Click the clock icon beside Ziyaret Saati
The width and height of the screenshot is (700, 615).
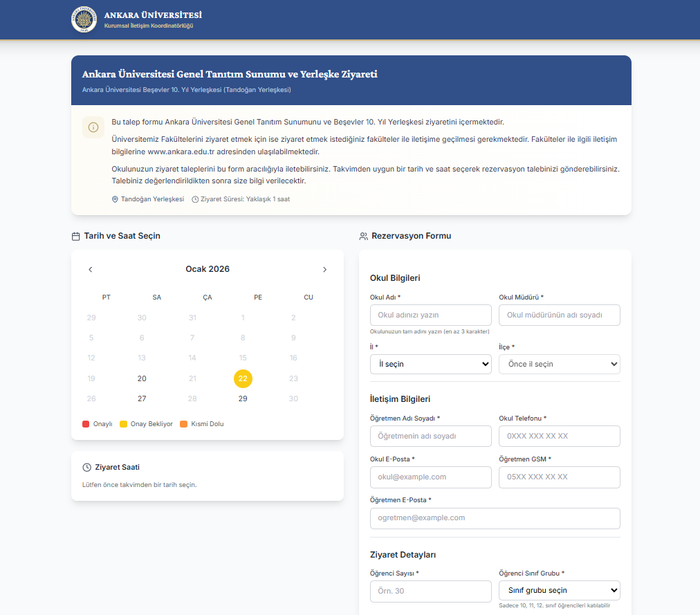(x=86, y=468)
